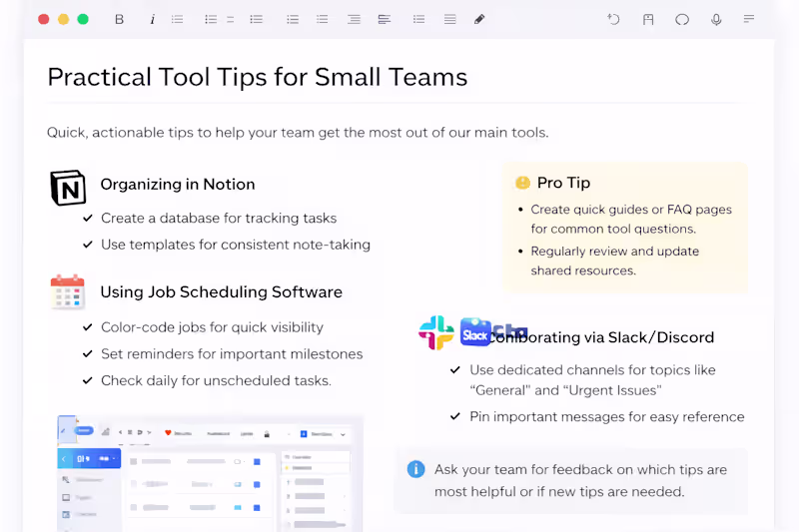799x532 pixels.
Task: Click the text Check daily for unscheduled tasks
Action: [x=216, y=380]
